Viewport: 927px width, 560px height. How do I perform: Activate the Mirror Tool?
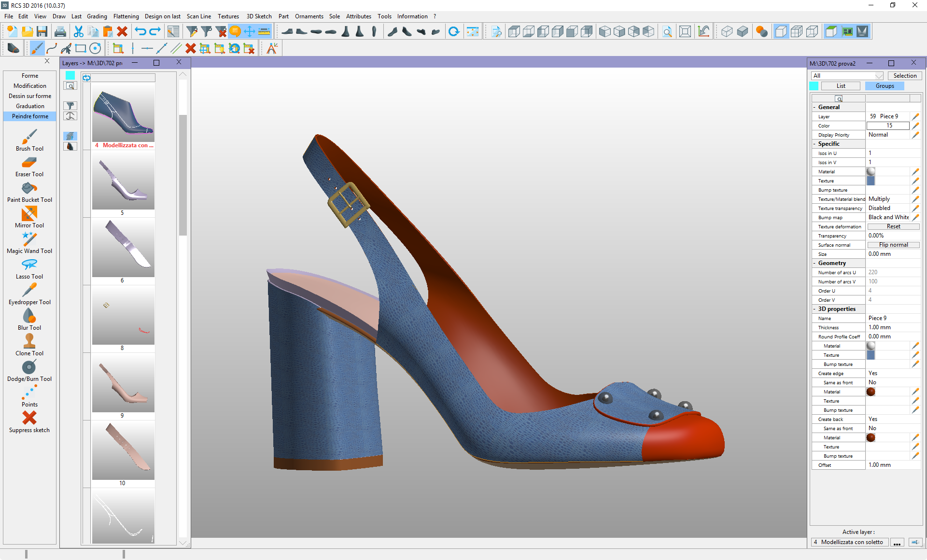(x=29, y=217)
